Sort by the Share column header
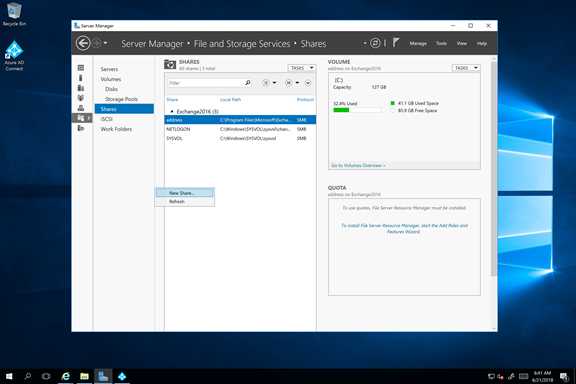The height and width of the screenshot is (384, 576). click(172, 100)
